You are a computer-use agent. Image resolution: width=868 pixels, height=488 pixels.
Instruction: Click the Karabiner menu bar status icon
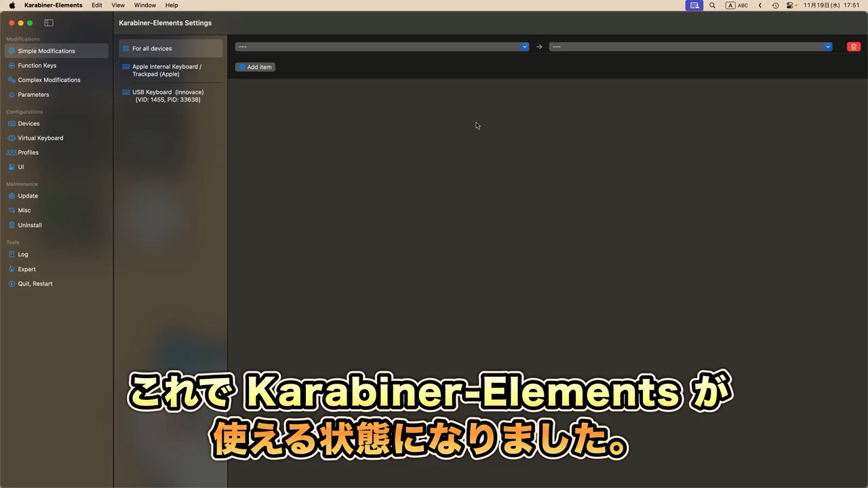694,5
